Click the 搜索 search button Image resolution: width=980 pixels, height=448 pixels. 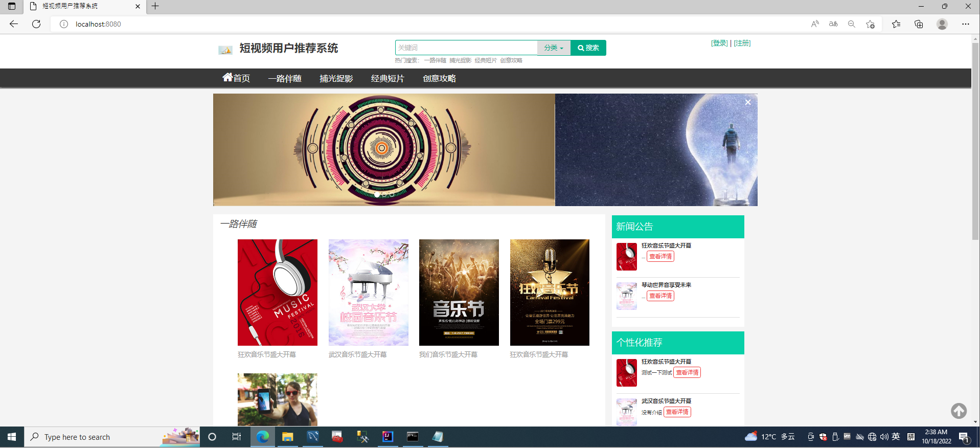[588, 48]
